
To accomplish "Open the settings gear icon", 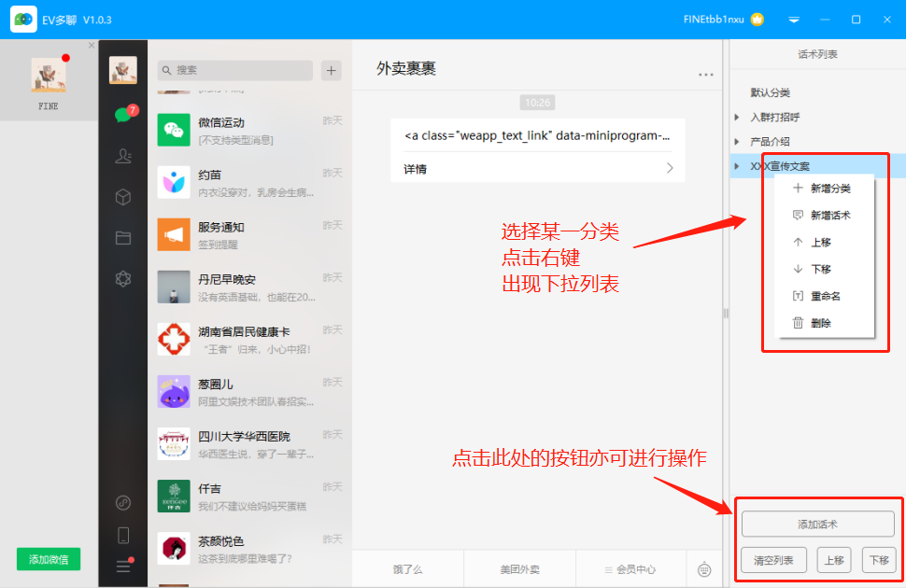I will coord(122,279).
